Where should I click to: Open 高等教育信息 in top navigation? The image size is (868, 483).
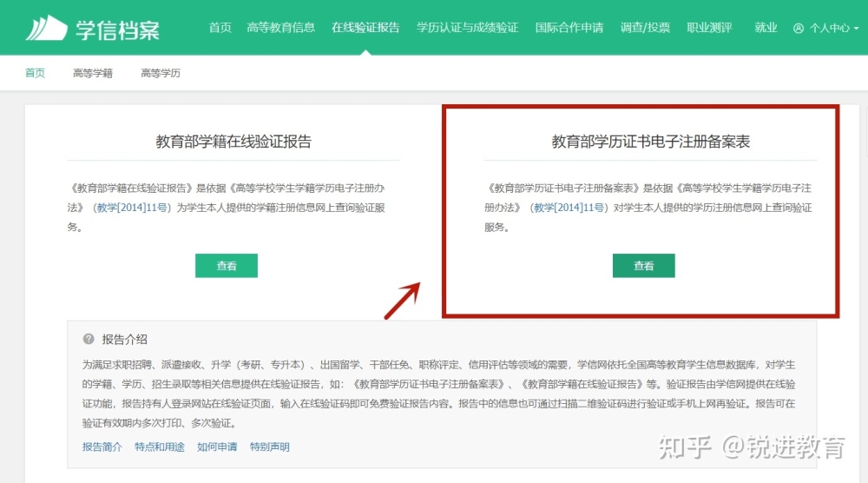(280, 28)
